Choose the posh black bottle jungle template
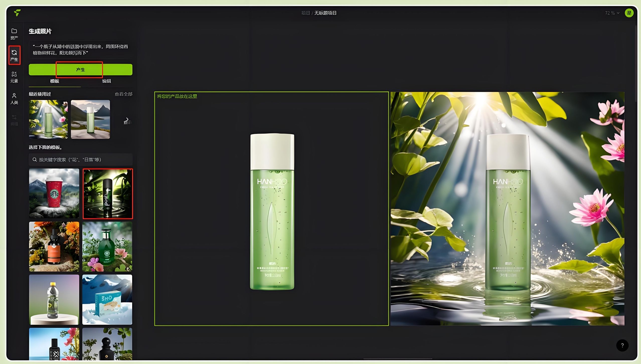This screenshot has width=641, height=364. (108, 194)
